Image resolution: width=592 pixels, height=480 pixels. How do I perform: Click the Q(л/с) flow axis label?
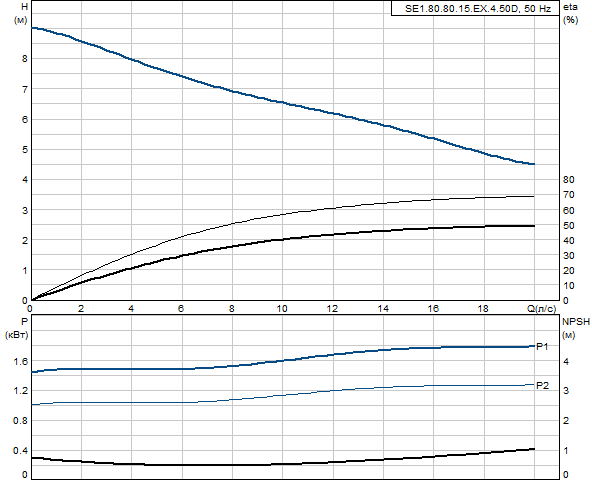541,309
